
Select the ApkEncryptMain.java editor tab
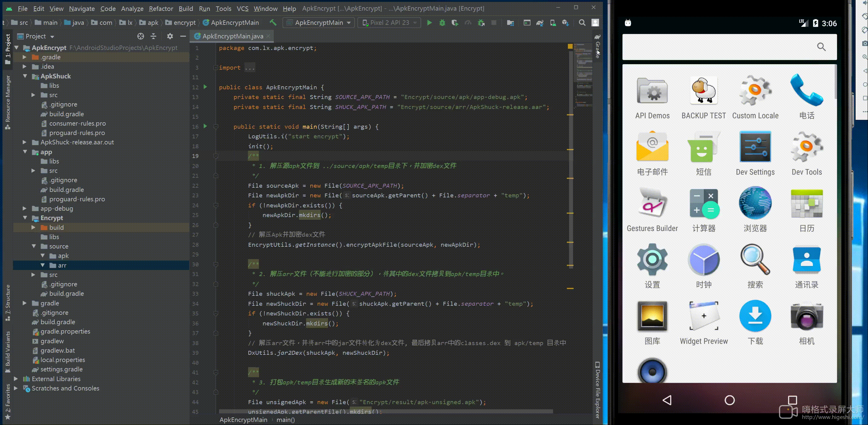(x=233, y=36)
